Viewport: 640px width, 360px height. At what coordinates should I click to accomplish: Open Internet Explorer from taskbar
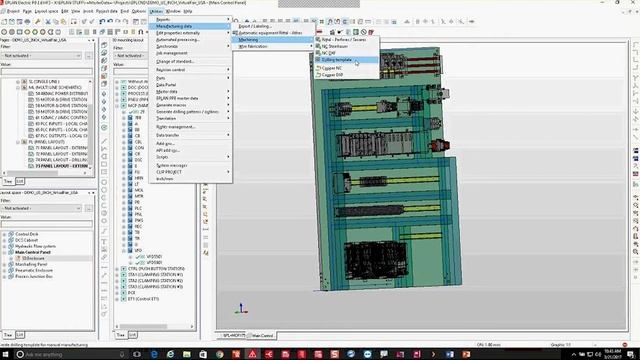(171, 354)
